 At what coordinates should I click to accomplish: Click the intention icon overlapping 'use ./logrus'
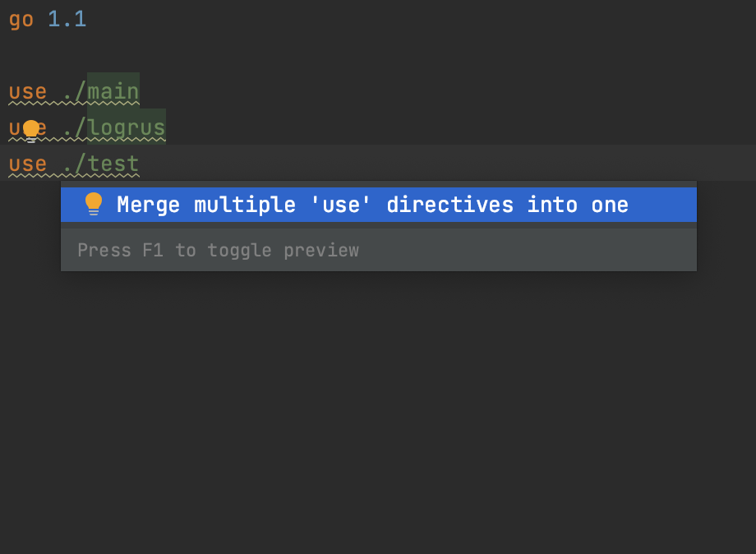click(31, 127)
